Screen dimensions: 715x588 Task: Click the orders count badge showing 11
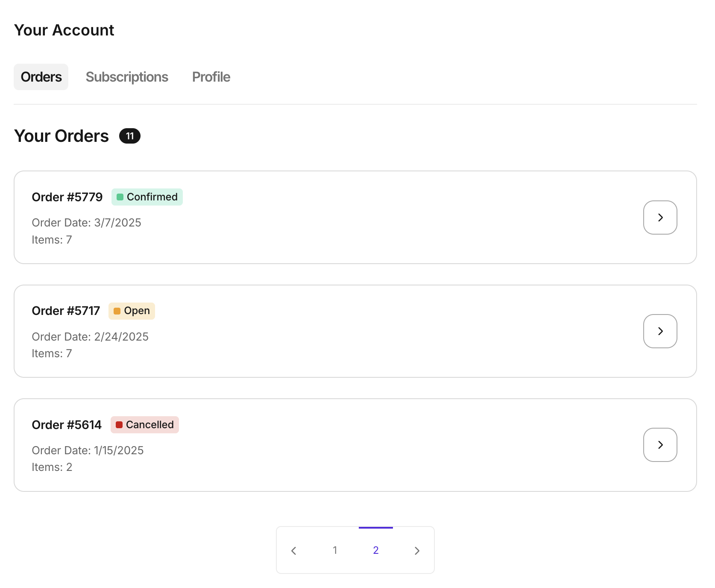coord(130,136)
